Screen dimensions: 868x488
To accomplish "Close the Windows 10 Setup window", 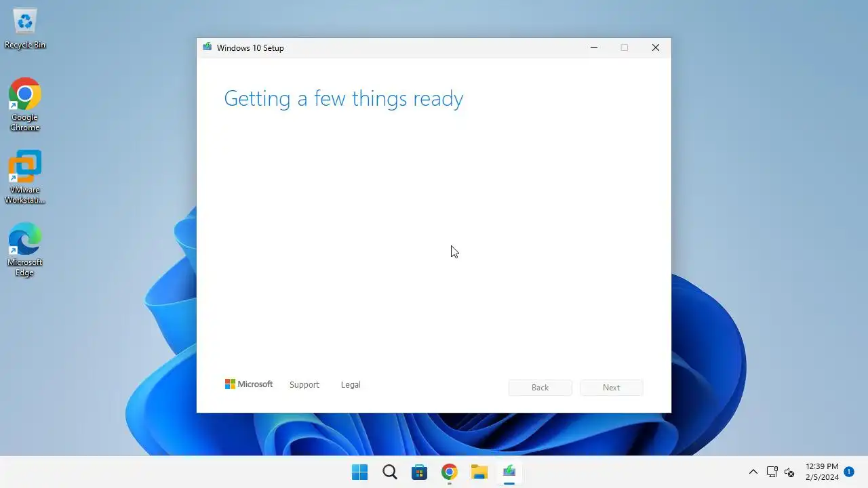I will click(x=656, y=47).
